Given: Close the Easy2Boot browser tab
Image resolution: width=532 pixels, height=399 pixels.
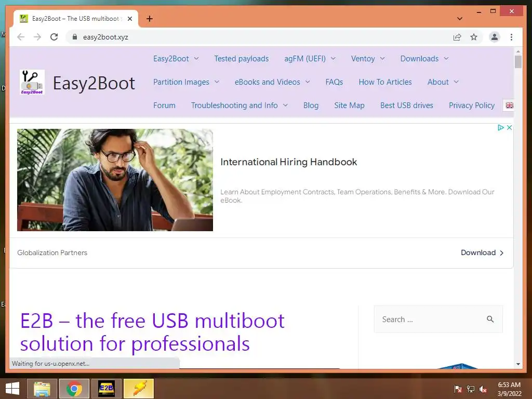Looking at the screenshot, I should 129,19.
